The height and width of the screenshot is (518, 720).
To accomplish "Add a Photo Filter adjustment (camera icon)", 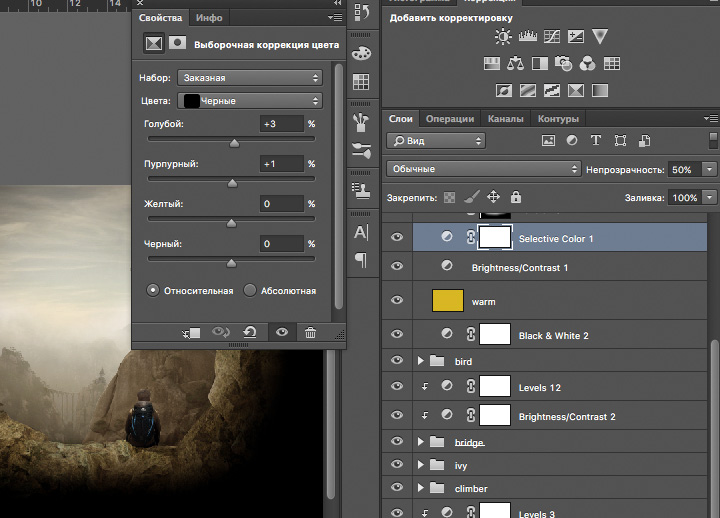I will [563, 63].
